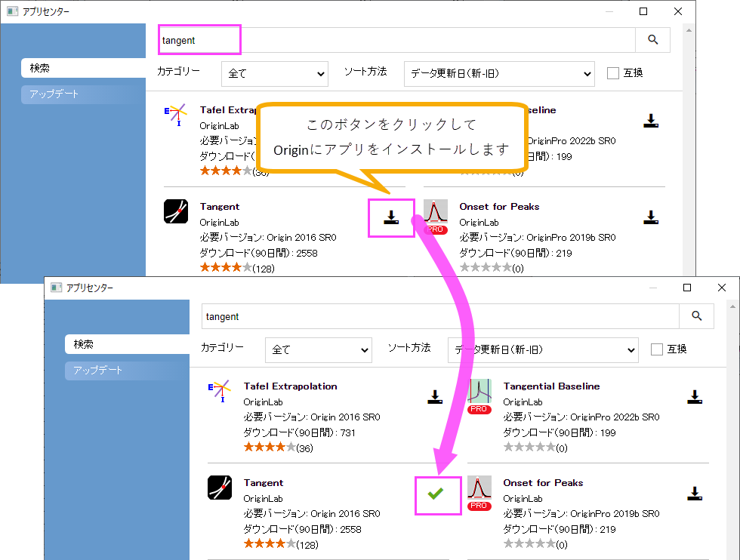Click the search magnifier in the front window
Screen dimensions: 740x560
(x=696, y=316)
